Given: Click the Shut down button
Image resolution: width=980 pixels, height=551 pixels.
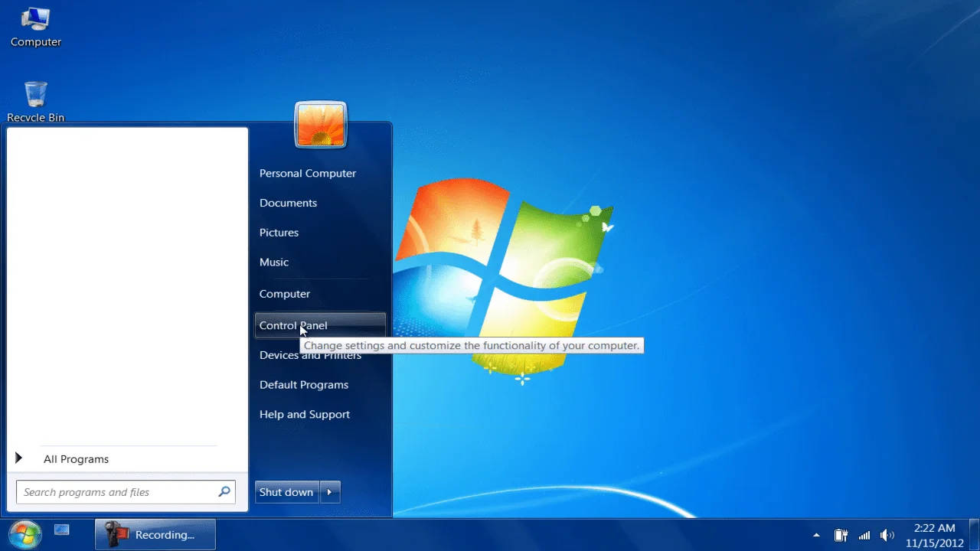Looking at the screenshot, I should [286, 492].
